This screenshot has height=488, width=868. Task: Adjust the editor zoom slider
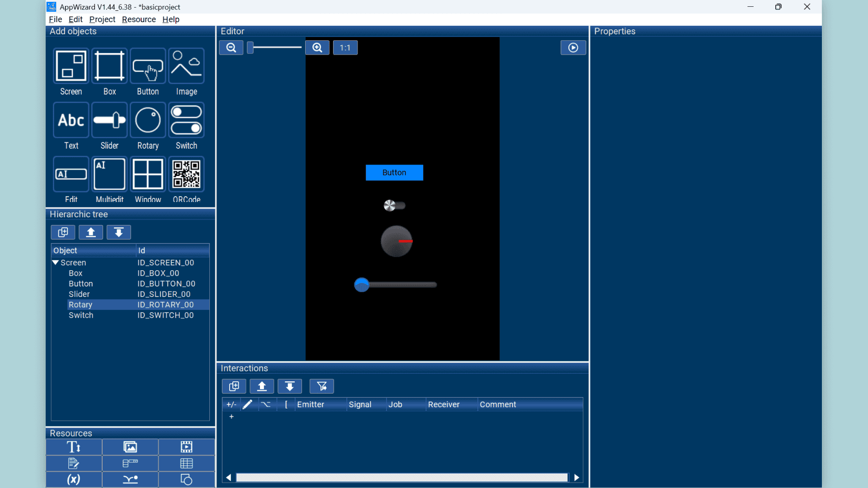click(x=274, y=47)
